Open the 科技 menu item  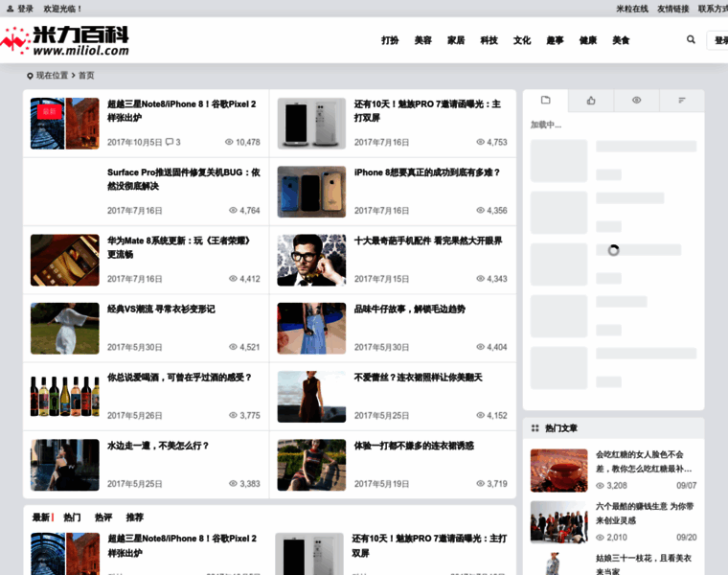(x=489, y=40)
